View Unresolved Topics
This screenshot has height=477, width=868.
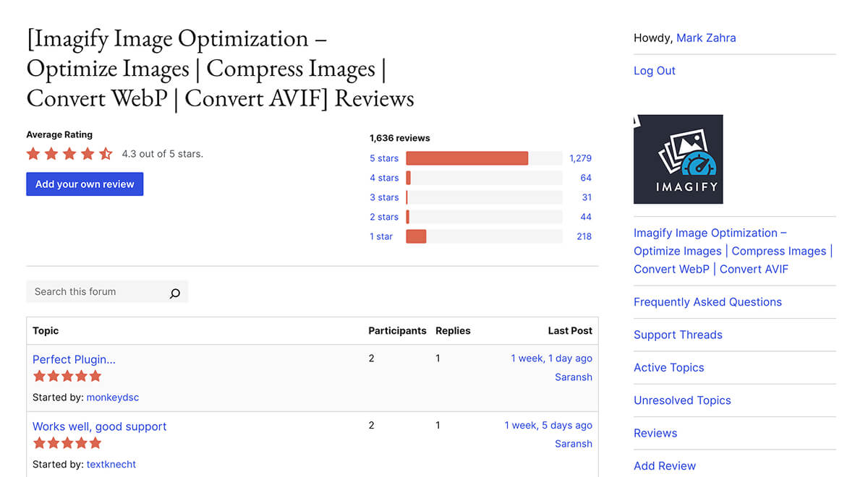coord(682,400)
